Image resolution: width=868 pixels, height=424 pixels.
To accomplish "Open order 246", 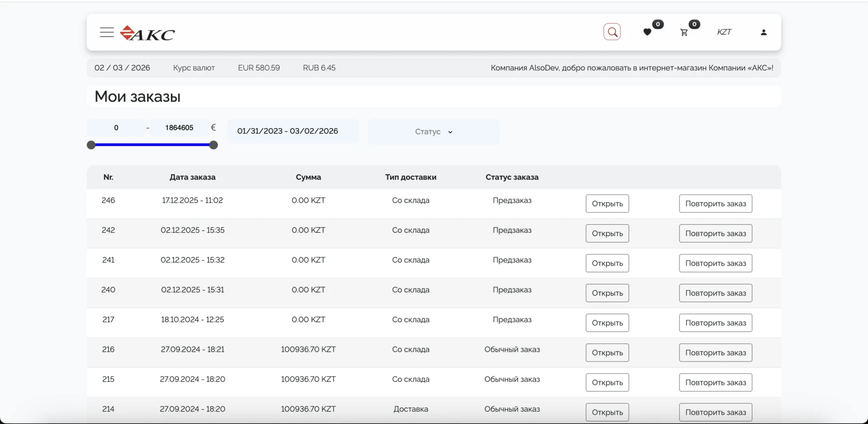I will coord(607,203).
